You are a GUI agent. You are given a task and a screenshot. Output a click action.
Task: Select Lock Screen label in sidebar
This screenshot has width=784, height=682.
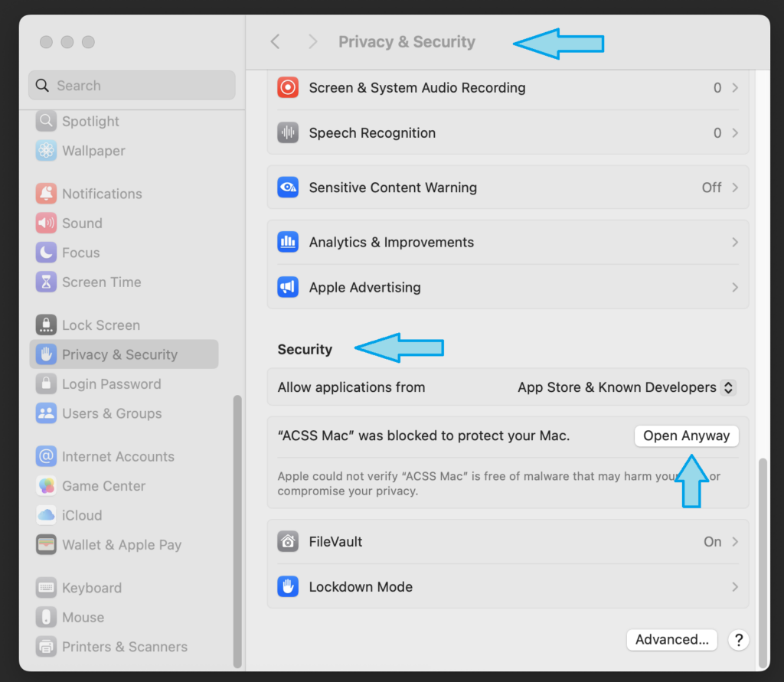pos(101,325)
